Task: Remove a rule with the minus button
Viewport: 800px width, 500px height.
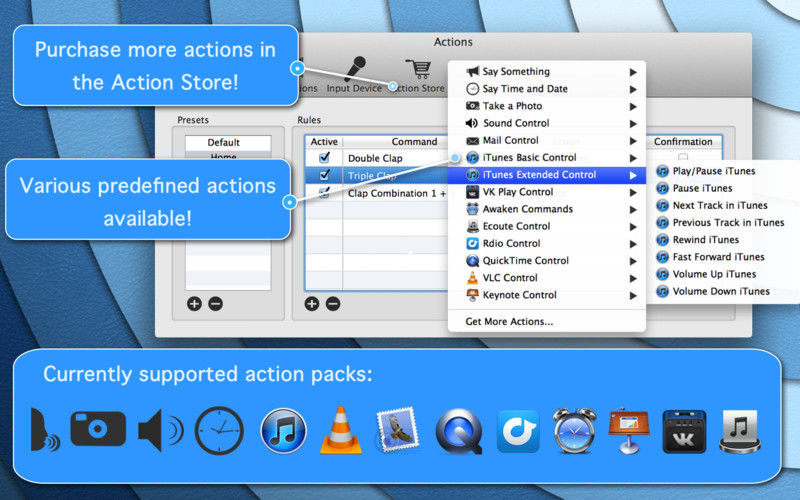Action: coord(333,304)
